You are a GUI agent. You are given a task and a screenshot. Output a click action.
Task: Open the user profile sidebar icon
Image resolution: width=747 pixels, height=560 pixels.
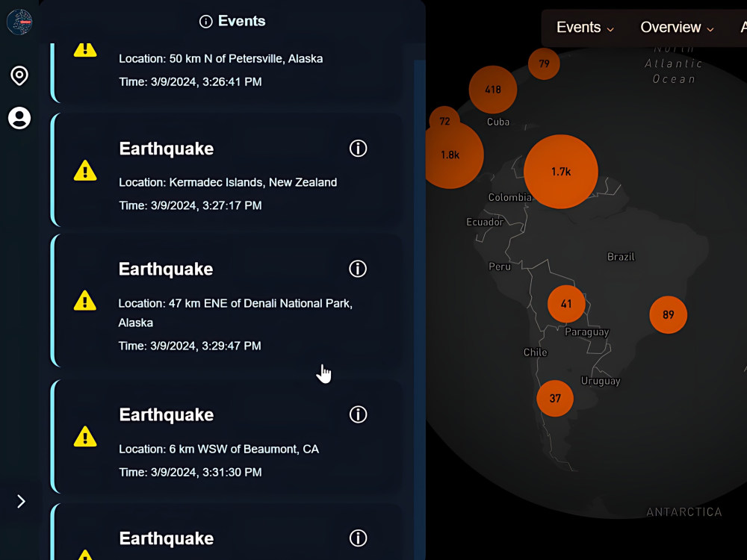tap(19, 118)
